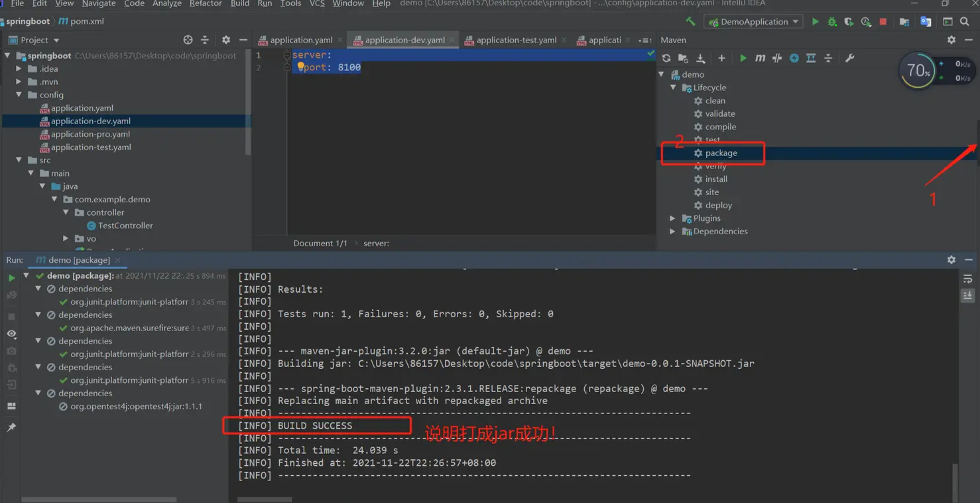This screenshot has width=980, height=503.
Task: Run Maven build green arrow in Maven panel
Action: [743, 58]
